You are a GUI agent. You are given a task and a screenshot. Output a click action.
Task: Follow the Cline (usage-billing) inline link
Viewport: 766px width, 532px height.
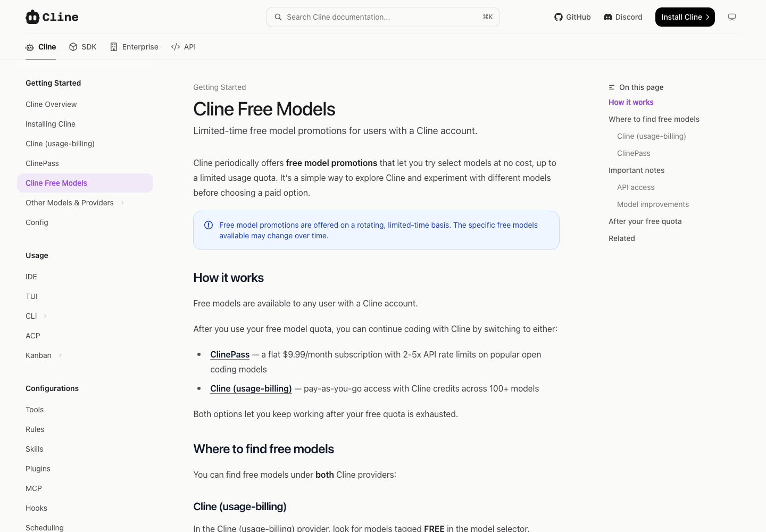[251, 388]
